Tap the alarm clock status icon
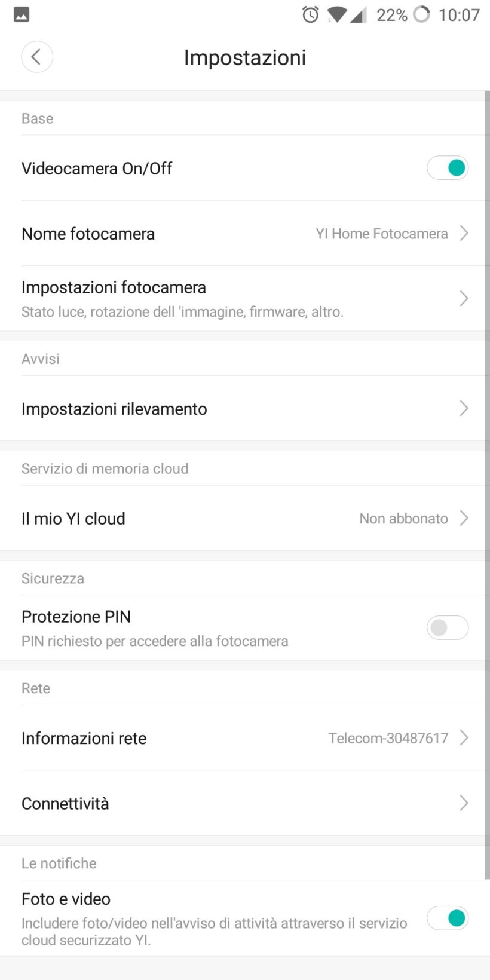Image resolution: width=490 pixels, height=980 pixels. click(310, 14)
